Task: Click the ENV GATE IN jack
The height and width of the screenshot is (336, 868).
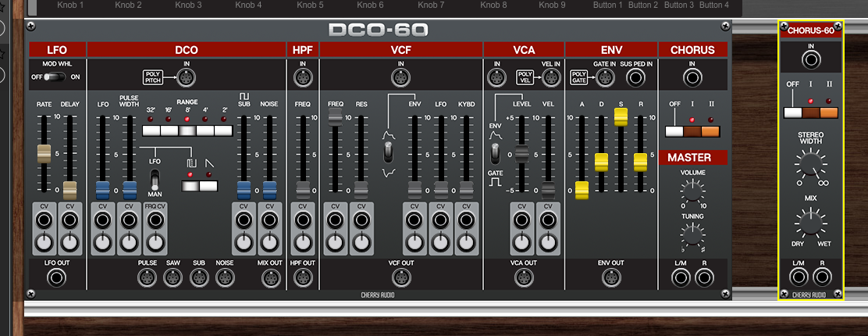Action: (604, 77)
